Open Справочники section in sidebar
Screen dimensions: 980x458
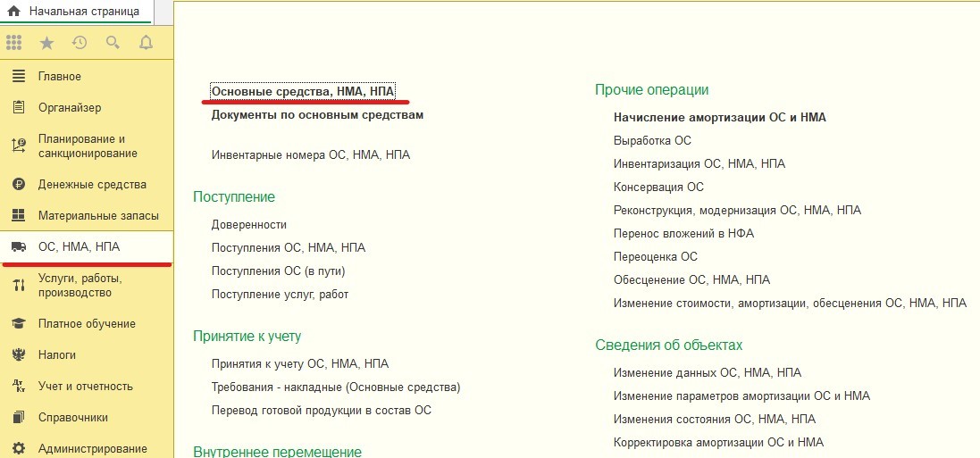tap(72, 417)
